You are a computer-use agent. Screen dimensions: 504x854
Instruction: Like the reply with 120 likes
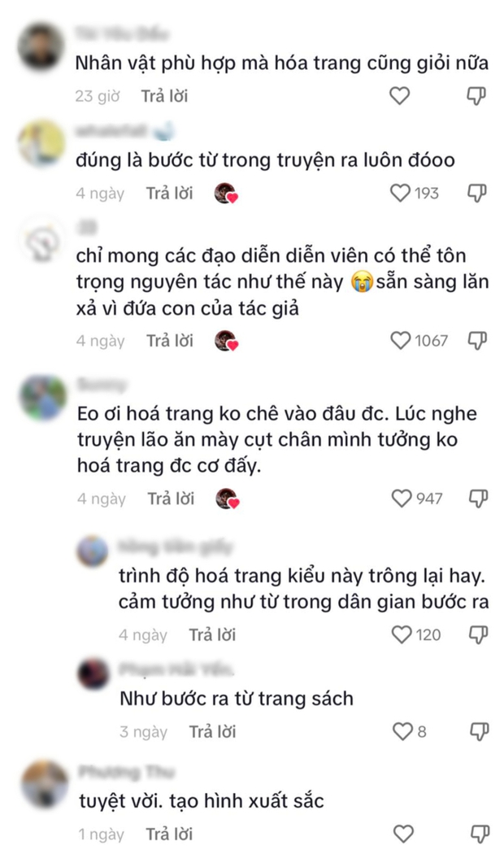(x=402, y=634)
